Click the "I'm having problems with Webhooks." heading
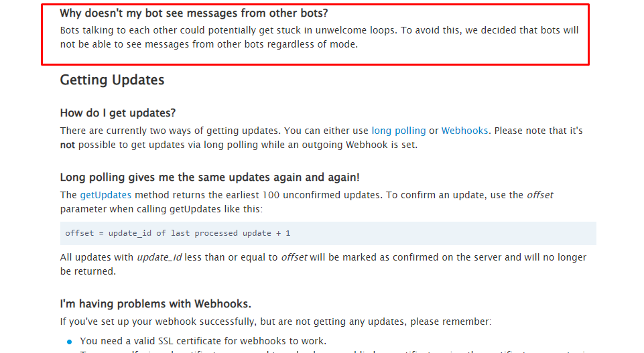The image size is (644, 353). 155,303
